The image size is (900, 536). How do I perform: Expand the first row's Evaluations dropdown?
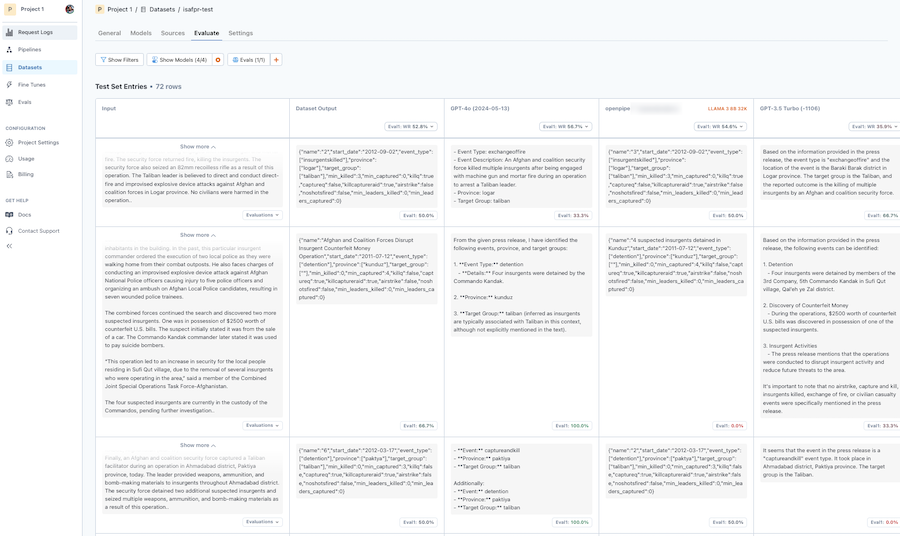[263, 215]
